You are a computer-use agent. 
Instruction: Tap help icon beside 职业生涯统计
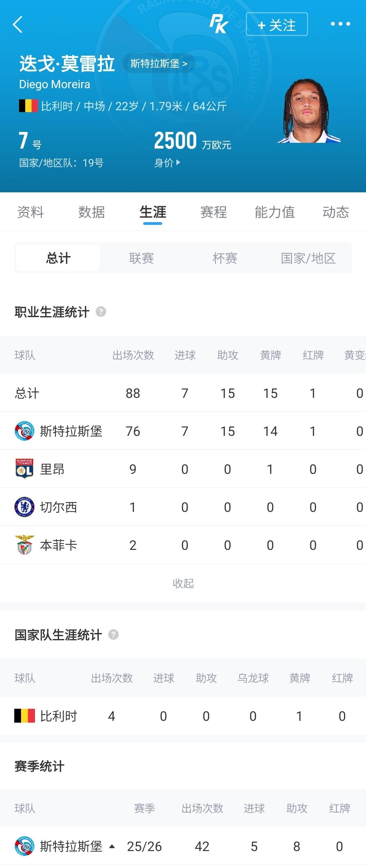point(101,311)
